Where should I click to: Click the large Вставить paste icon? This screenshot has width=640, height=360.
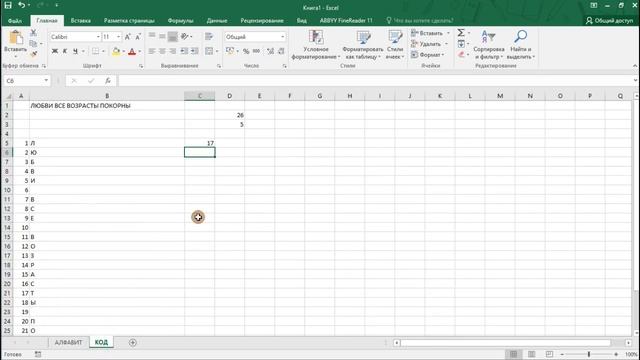point(16,38)
